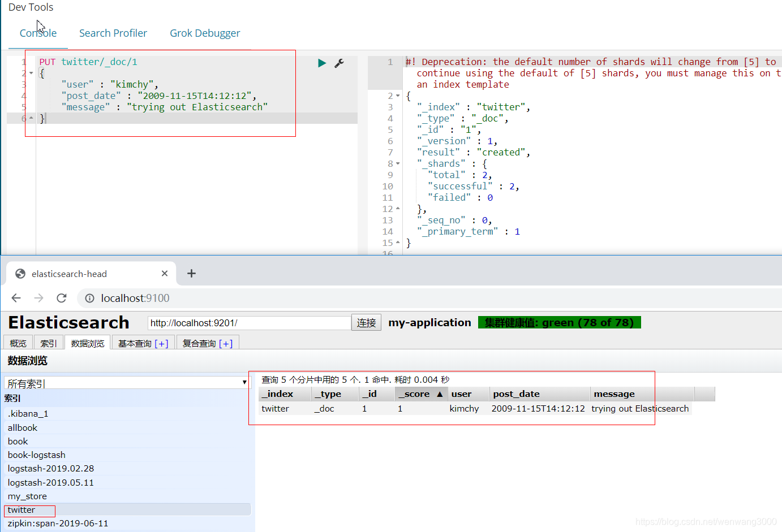Click the _type column header
Viewport: 782px width, 532px height.
tap(336, 394)
